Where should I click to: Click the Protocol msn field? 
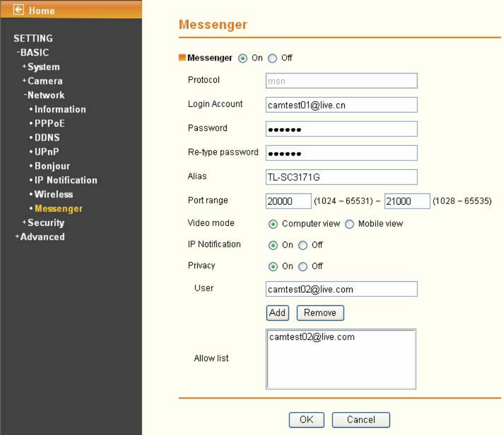tap(341, 81)
